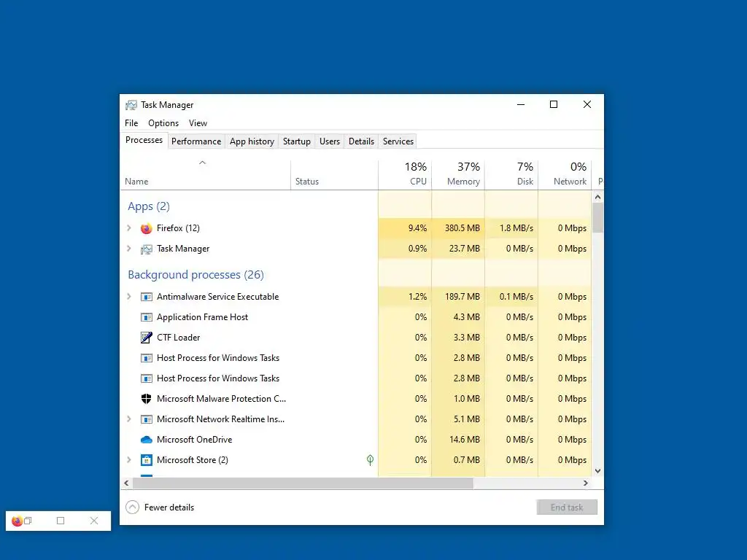
Task: Select the Application Frame Host row name
Action: (x=203, y=317)
